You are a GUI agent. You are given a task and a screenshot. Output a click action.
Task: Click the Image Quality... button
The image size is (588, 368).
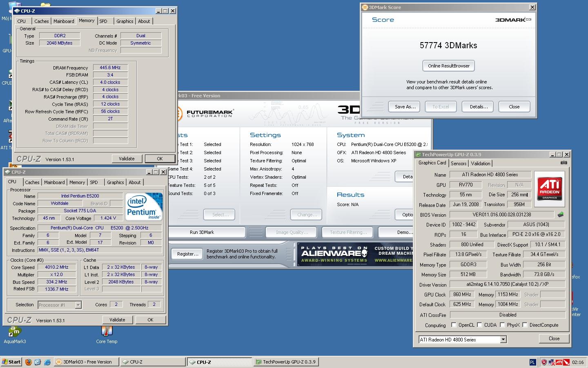[292, 232]
